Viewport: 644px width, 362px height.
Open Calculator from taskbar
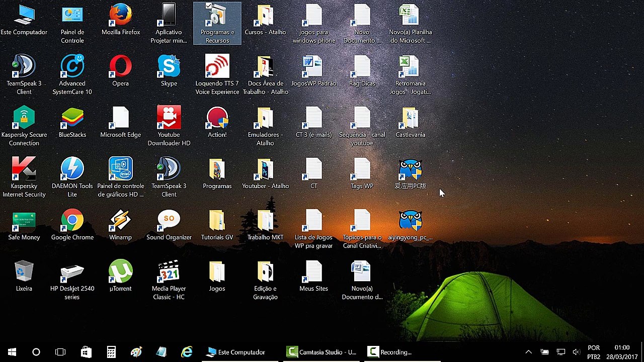[x=111, y=352]
